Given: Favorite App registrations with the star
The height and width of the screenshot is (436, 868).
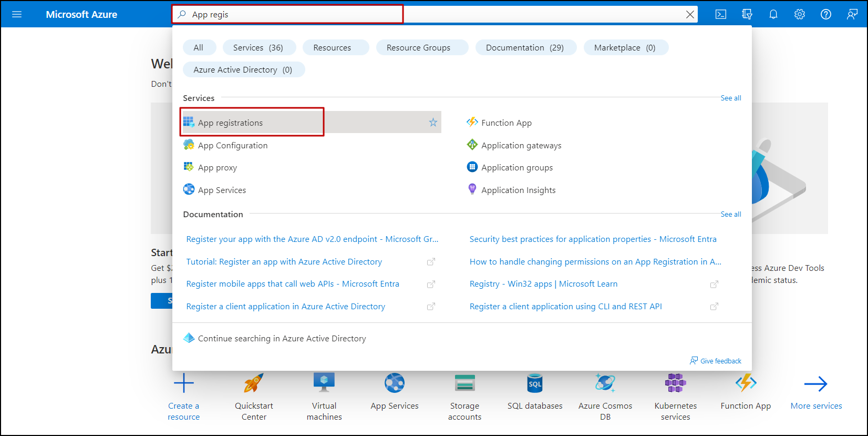Looking at the screenshot, I should pos(433,123).
